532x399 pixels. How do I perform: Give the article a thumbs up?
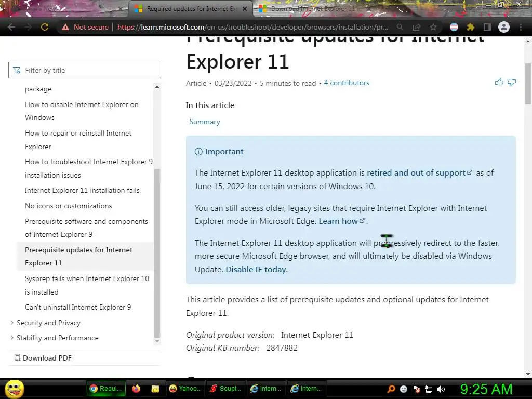pos(499,82)
